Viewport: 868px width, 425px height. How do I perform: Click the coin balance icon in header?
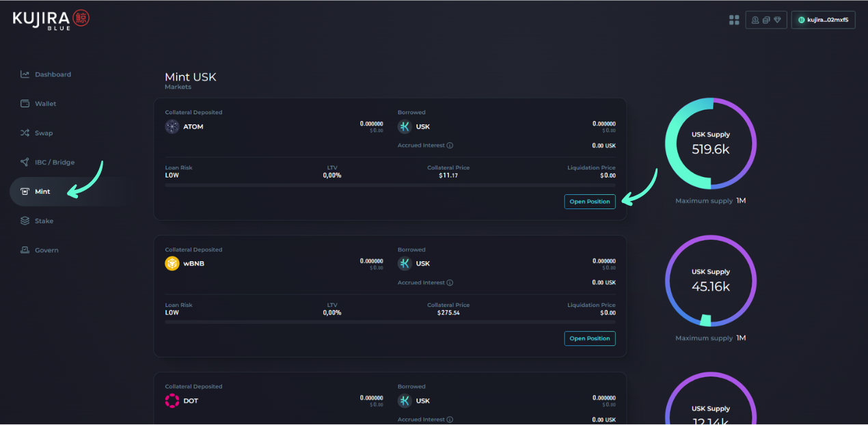(x=755, y=20)
